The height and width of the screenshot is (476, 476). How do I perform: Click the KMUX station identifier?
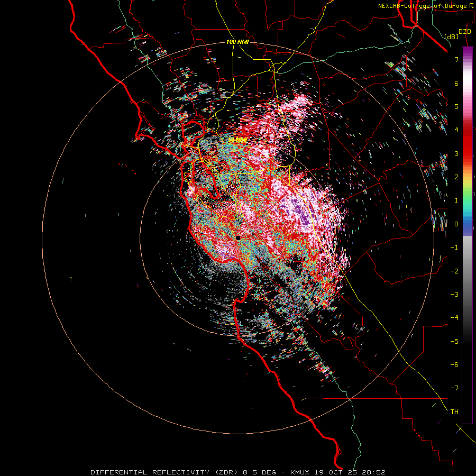coord(301,472)
